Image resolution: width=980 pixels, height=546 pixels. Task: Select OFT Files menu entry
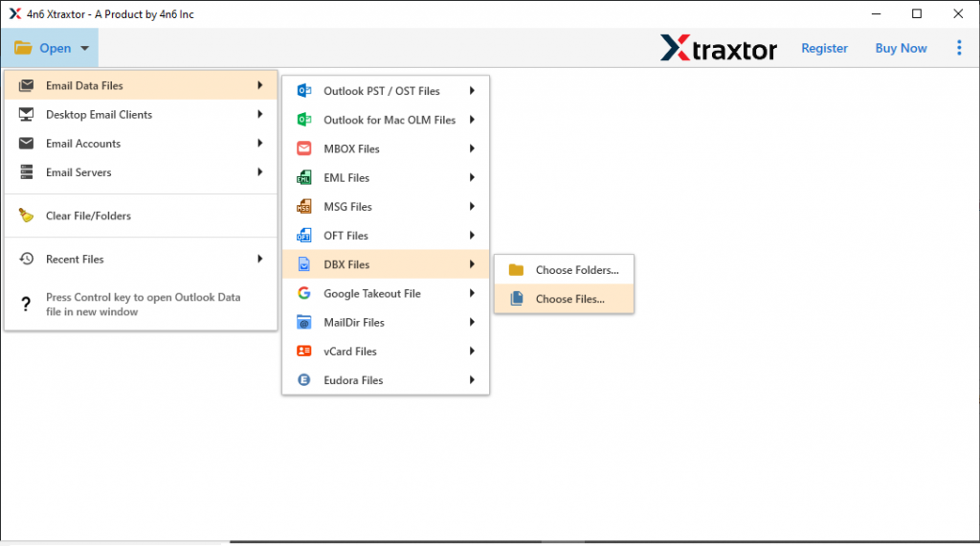click(x=386, y=235)
